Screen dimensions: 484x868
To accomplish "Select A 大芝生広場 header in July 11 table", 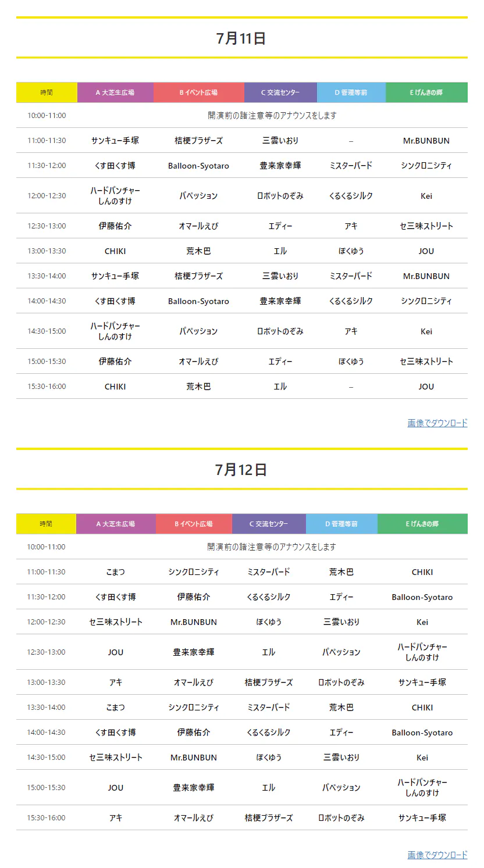I will (115, 92).
